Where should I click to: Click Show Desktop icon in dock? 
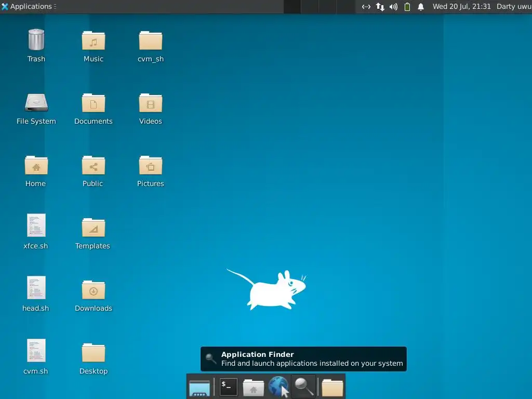pos(199,388)
